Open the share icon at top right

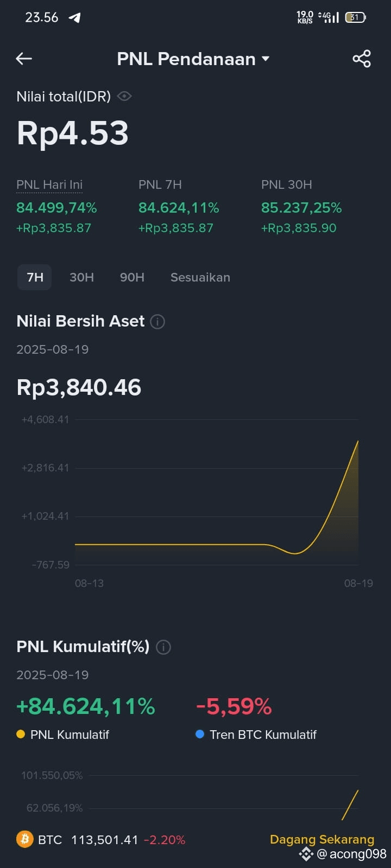point(362,59)
